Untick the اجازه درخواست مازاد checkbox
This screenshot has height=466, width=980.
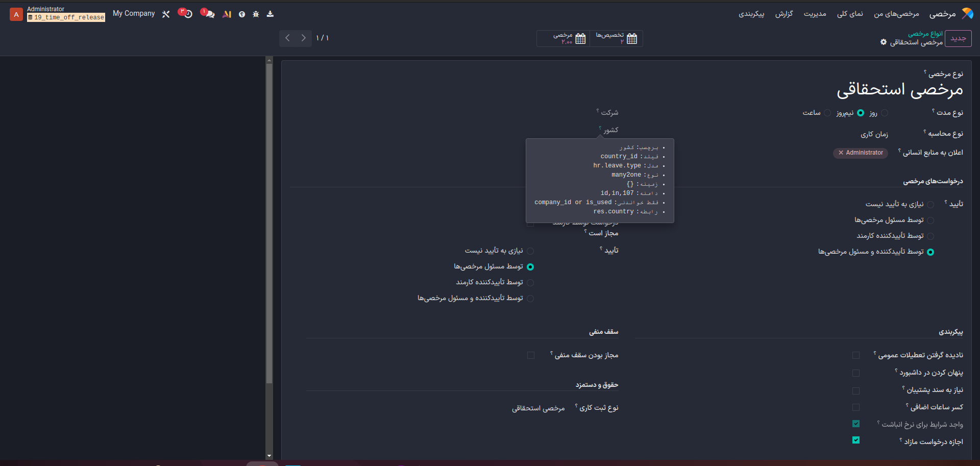tap(856, 440)
